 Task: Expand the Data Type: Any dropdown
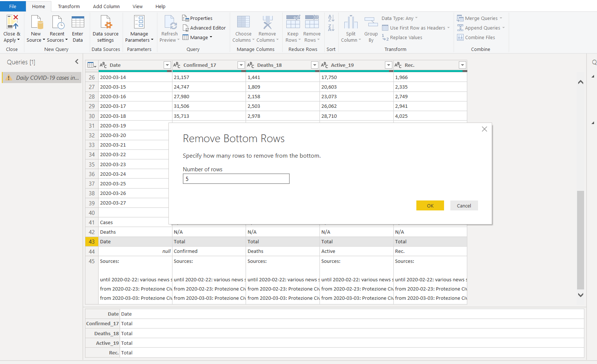[399, 18]
